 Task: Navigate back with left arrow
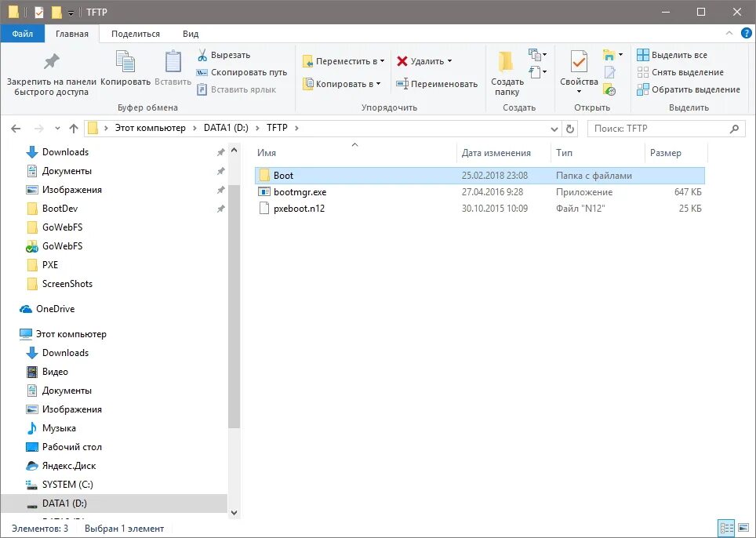pyautogui.click(x=16, y=129)
